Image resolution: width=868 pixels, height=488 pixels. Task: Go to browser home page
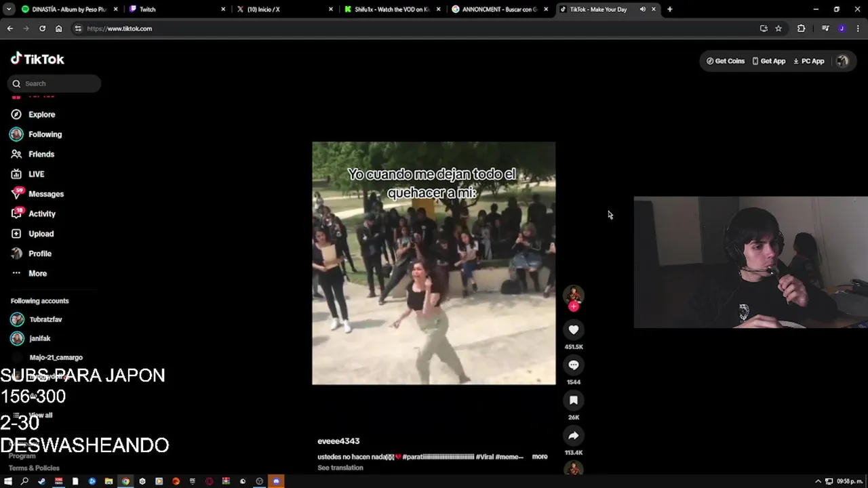pyautogui.click(x=58, y=28)
